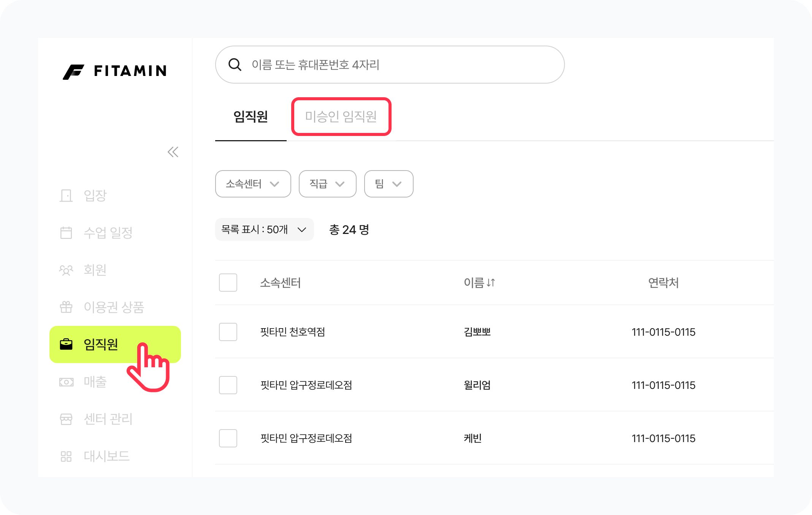This screenshot has height=515, width=812.
Task: Click the 수업 일정 calendar icon
Action: coord(66,232)
